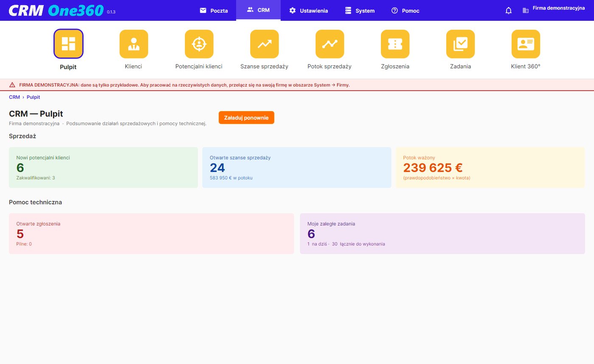Open the Zadania checklist icon
Image resolution: width=594 pixels, height=364 pixels.
click(460, 44)
